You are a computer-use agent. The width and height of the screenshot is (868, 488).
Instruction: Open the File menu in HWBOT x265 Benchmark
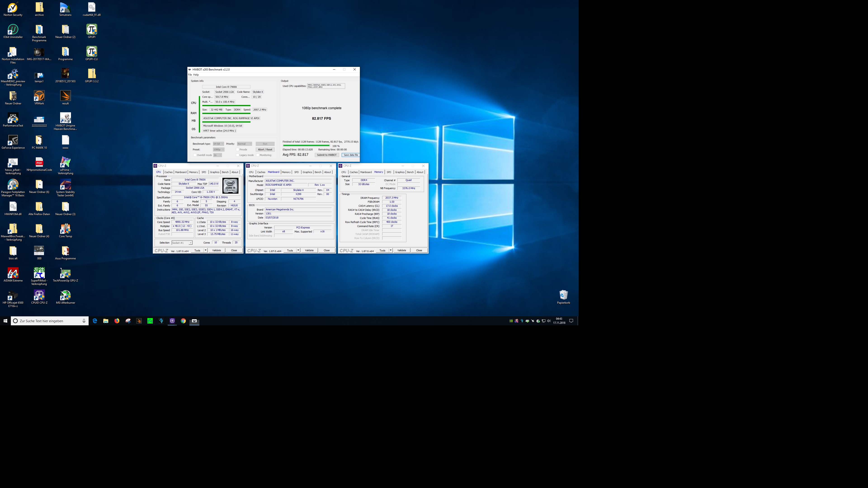[x=190, y=75]
